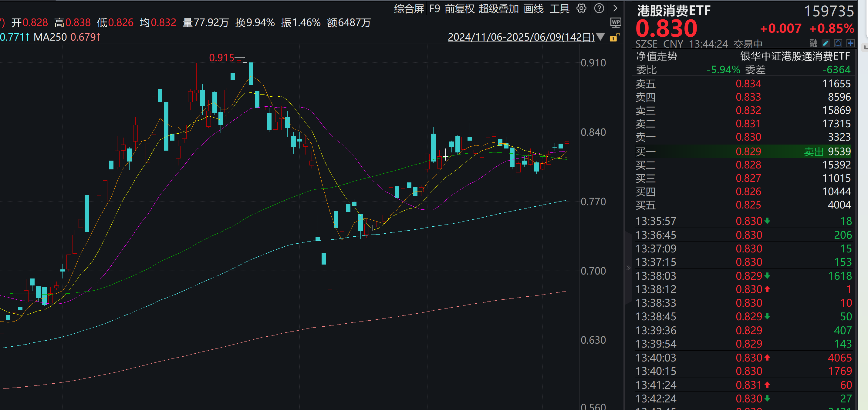Click the 画线 drawing button
Viewport: 868px width, 410px height.
(533, 9)
